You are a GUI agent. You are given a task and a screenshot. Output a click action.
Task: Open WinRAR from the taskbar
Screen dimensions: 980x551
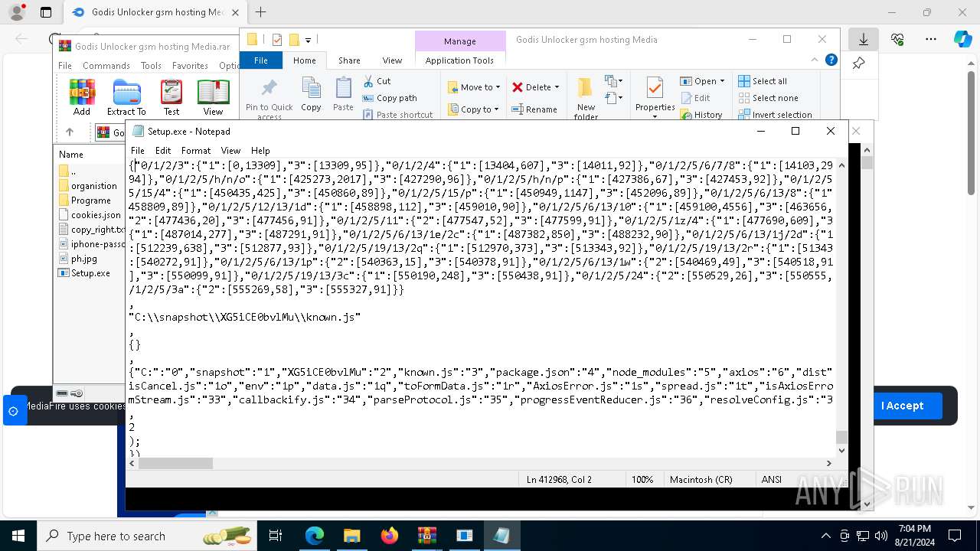[426, 536]
